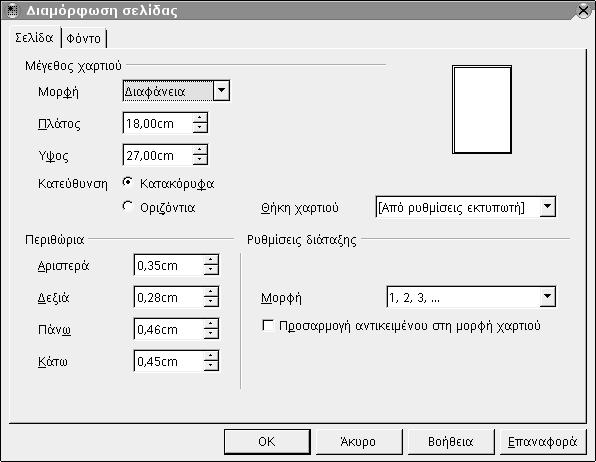Switch to the Φόντο tab
This screenshot has height=462, width=596.
pos(84,38)
